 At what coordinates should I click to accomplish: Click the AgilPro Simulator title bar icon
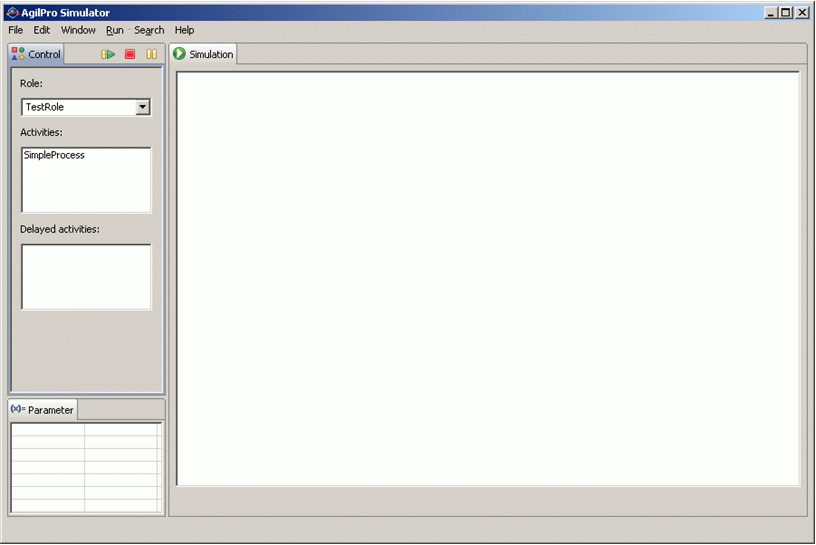12,12
